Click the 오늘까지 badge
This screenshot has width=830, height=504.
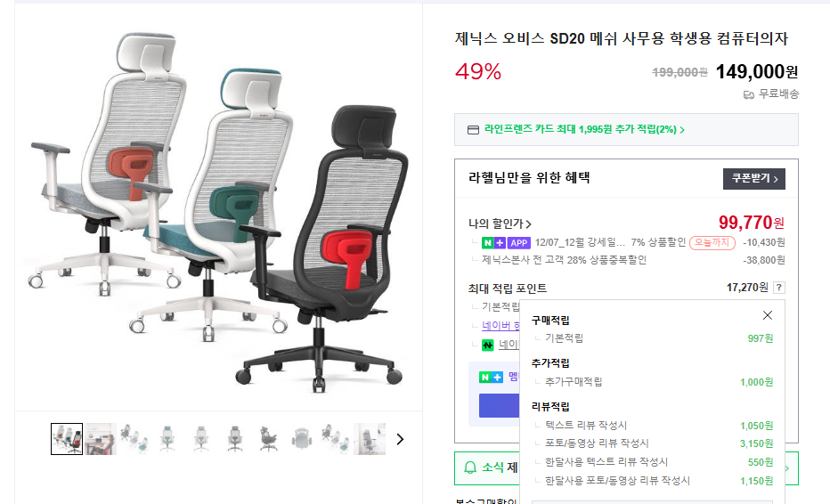712,242
